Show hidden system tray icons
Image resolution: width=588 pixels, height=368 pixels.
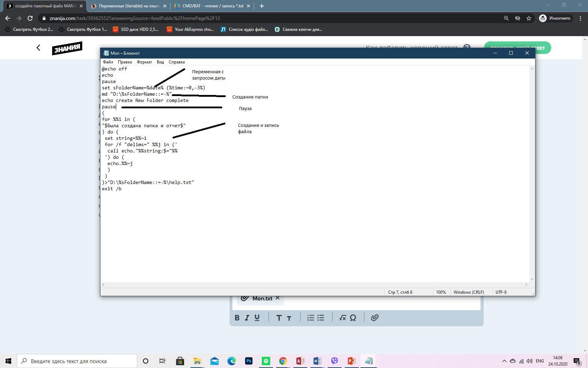504,361
